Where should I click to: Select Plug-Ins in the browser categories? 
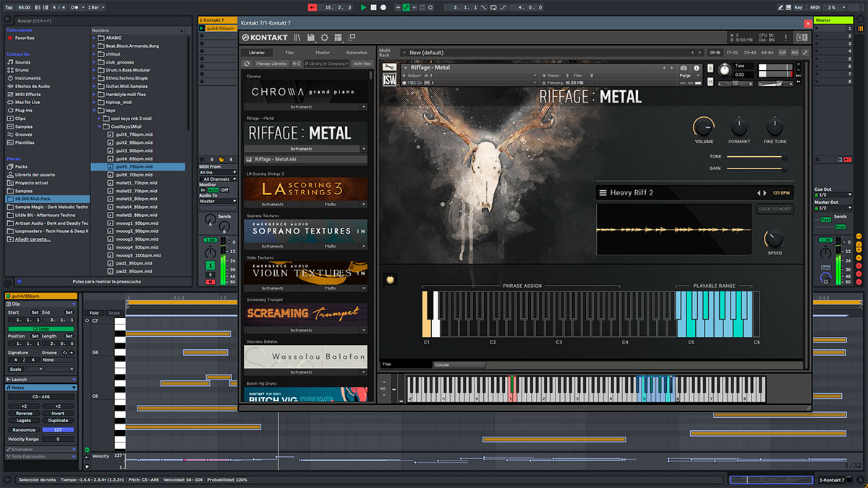click(x=23, y=110)
